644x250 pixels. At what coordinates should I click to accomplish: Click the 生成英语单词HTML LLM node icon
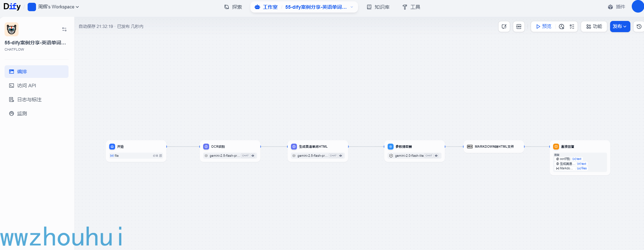click(294, 147)
